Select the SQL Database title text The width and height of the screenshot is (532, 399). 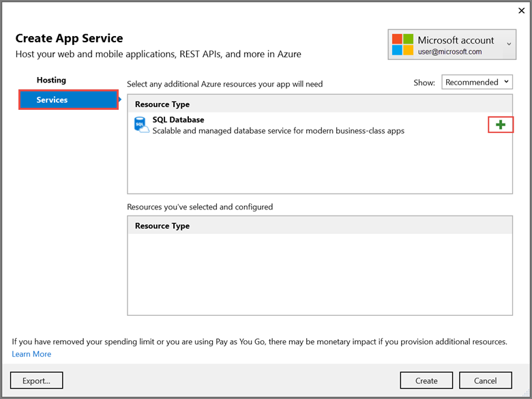[x=178, y=120]
